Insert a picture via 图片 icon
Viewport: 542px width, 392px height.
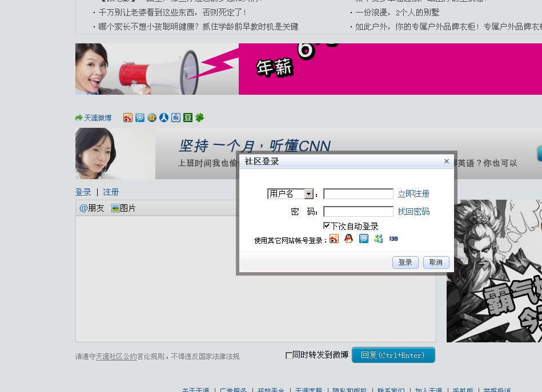click(x=123, y=208)
